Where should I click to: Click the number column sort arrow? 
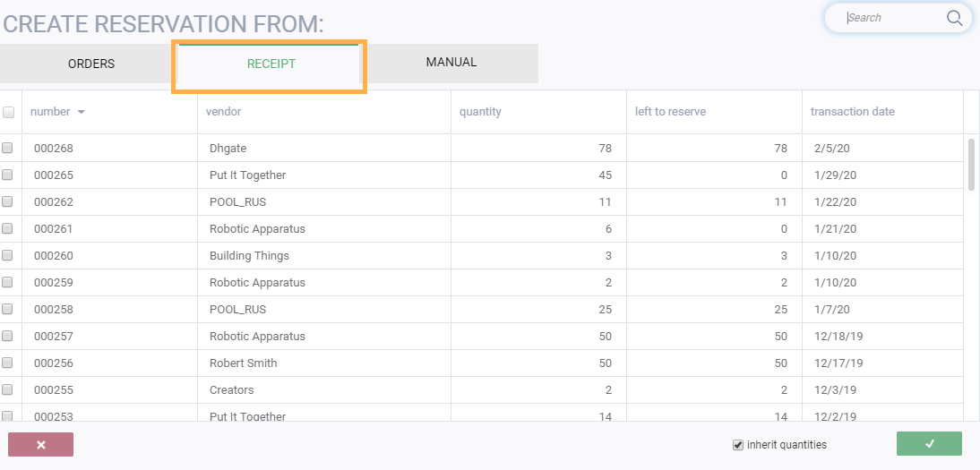coord(82,112)
